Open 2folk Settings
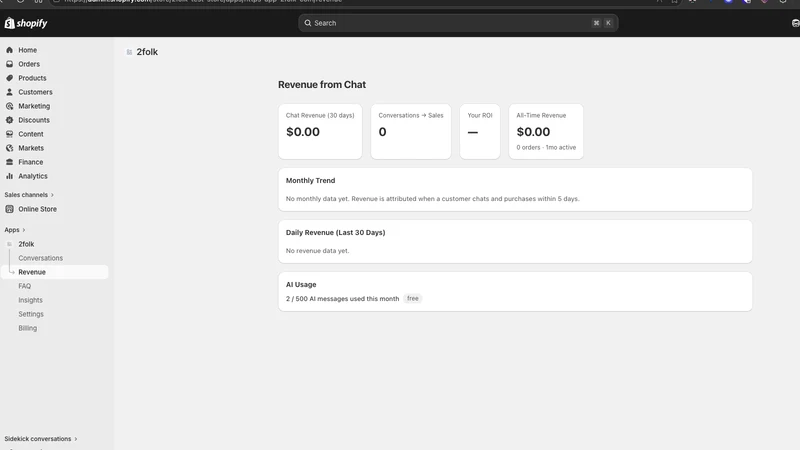The image size is (800, 450). point(31,314)
